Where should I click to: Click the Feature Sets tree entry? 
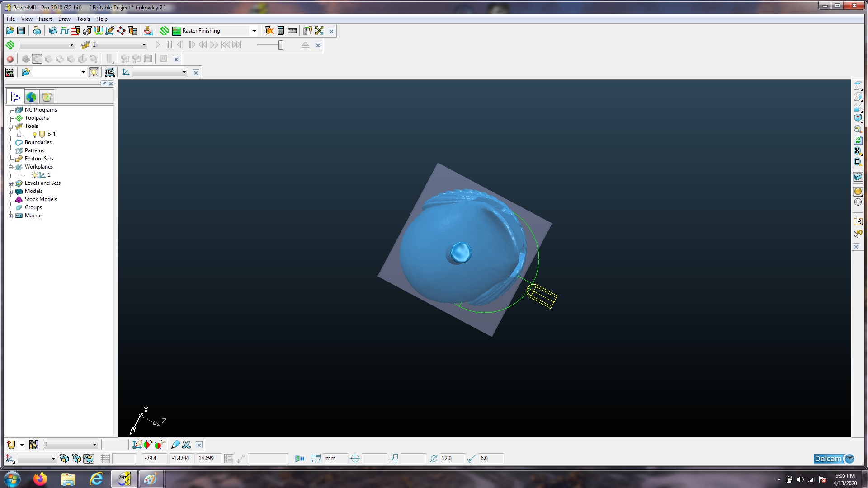(39, 159)
